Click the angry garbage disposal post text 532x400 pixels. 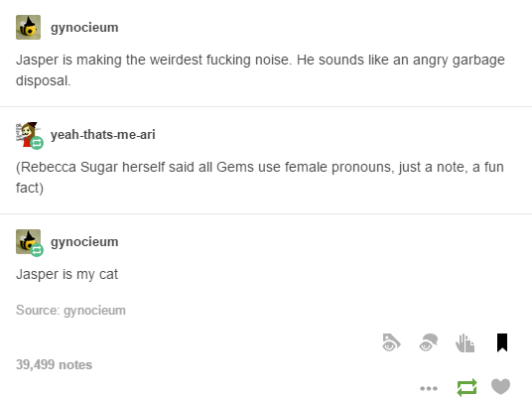coord(260,70)
